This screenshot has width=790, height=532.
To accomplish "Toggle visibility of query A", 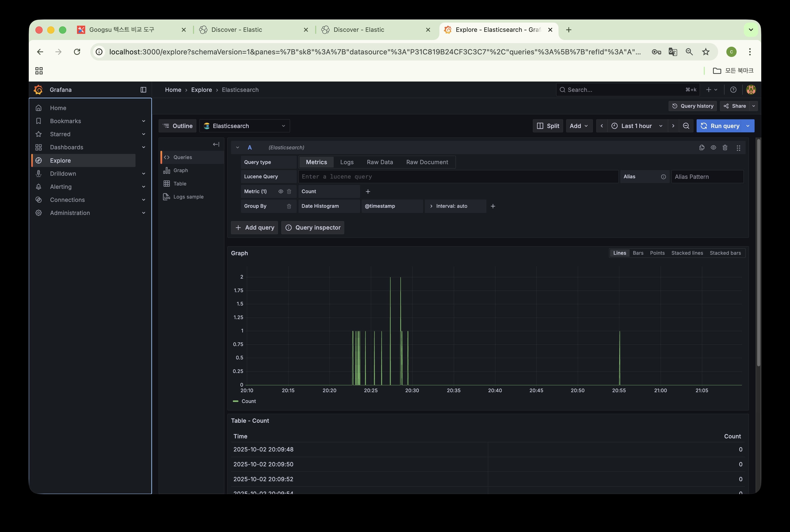I will click(x=713, y=147).
